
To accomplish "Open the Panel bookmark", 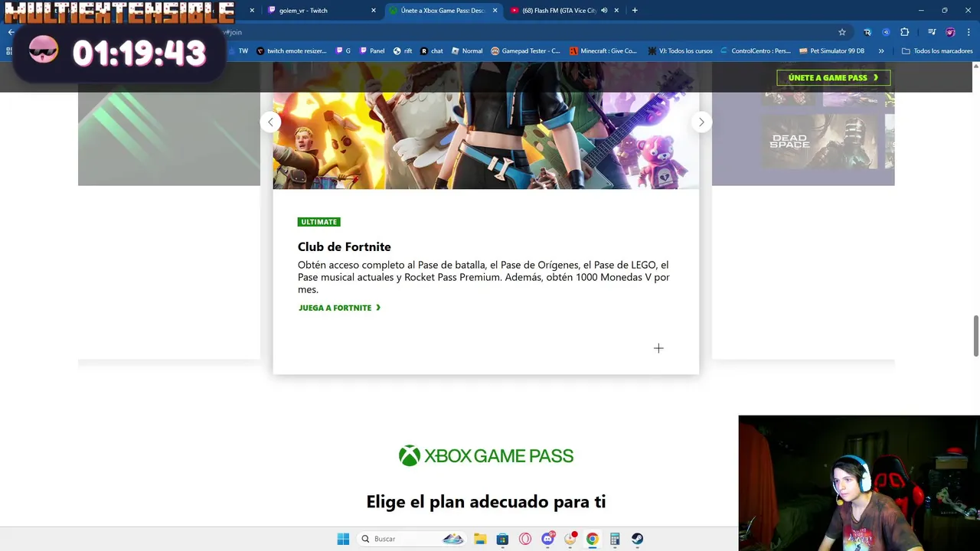I will (371, 51).
